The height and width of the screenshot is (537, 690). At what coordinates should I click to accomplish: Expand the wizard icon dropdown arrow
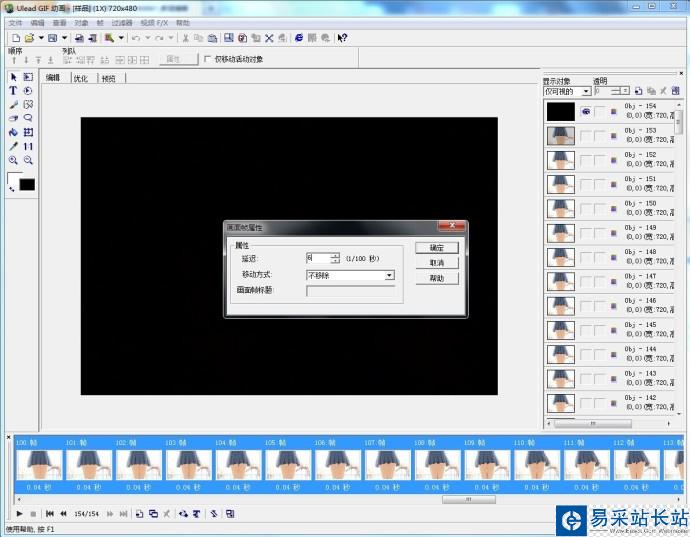[x=121, y=38]
